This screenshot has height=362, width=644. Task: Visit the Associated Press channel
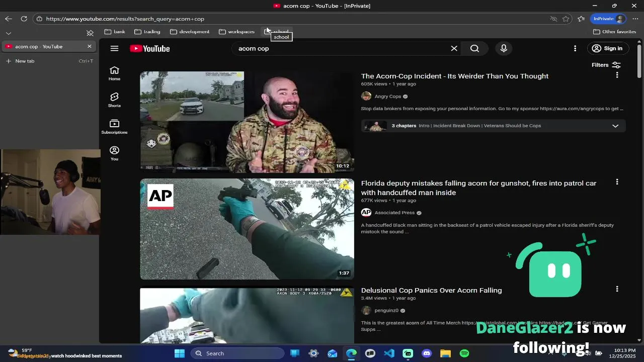[x=395, y=213]
